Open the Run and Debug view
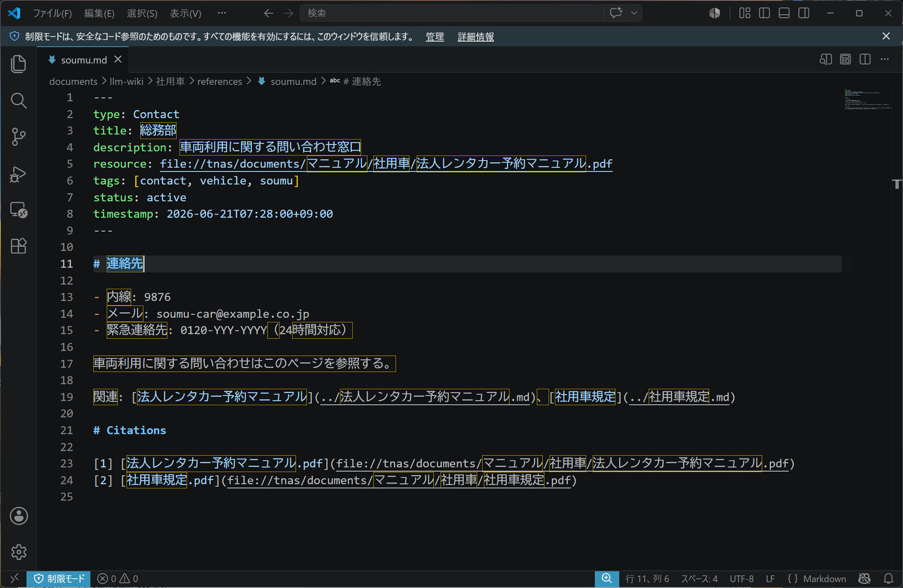Viewport: 903px width, 588px height. pos(18,174)
